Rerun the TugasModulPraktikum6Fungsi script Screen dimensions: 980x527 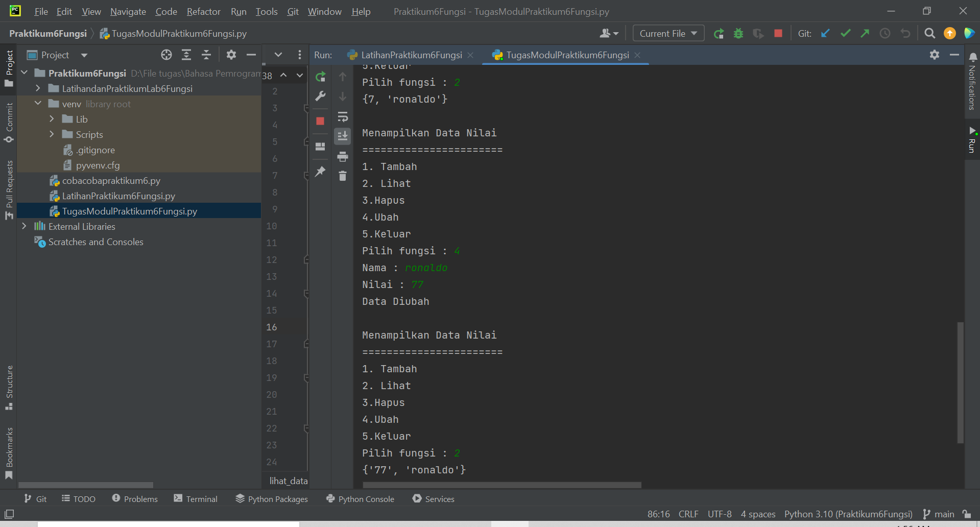coord(320,77)
